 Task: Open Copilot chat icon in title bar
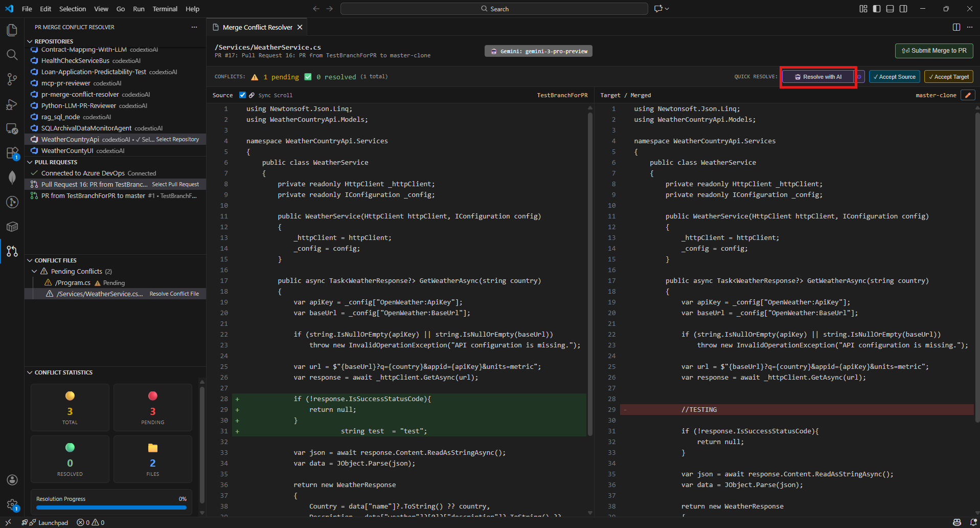(x=658, y=9)
